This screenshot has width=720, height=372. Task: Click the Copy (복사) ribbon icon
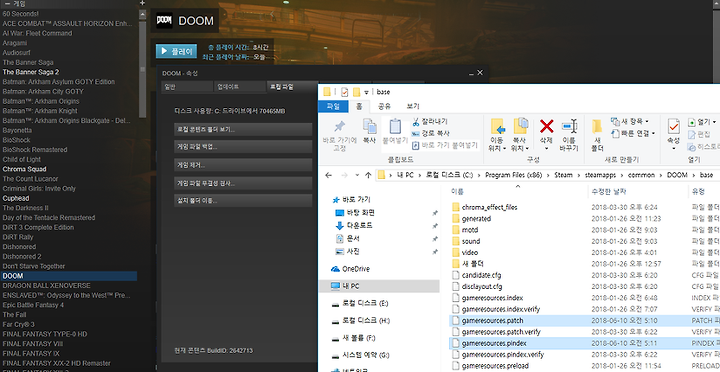[369, 126]
